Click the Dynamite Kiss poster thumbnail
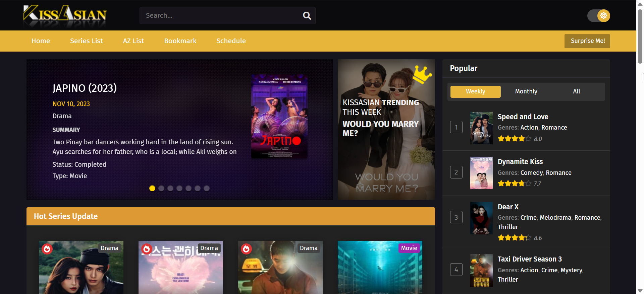 coord(481,173)
